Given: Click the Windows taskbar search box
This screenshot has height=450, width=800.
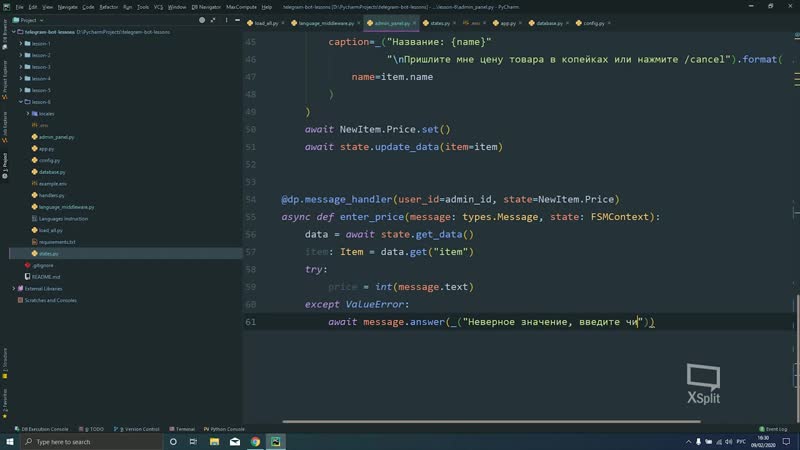Looking at the screenshot, I should pyautogui.click(x=92, y=442).
